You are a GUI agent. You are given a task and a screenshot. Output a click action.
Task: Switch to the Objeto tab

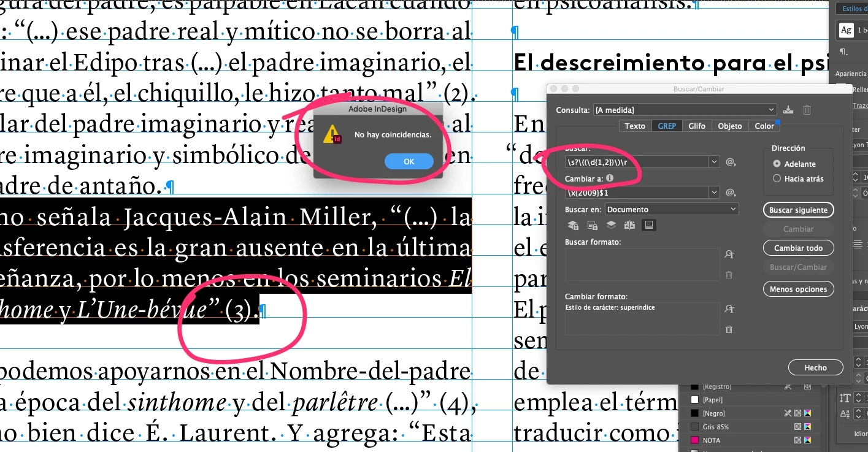730,126
